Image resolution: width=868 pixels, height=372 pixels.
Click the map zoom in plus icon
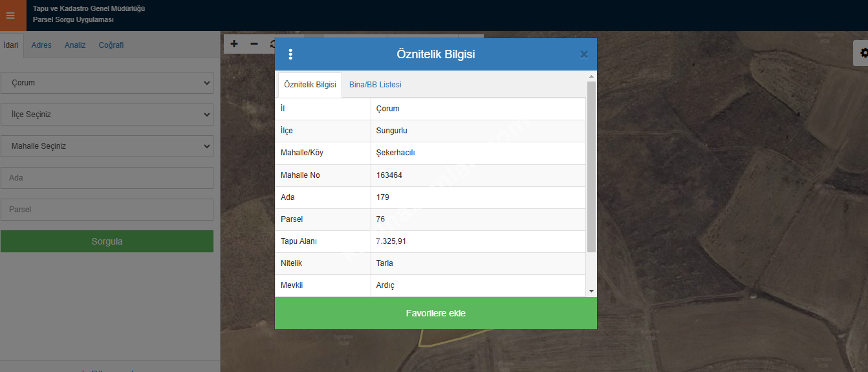234,44
